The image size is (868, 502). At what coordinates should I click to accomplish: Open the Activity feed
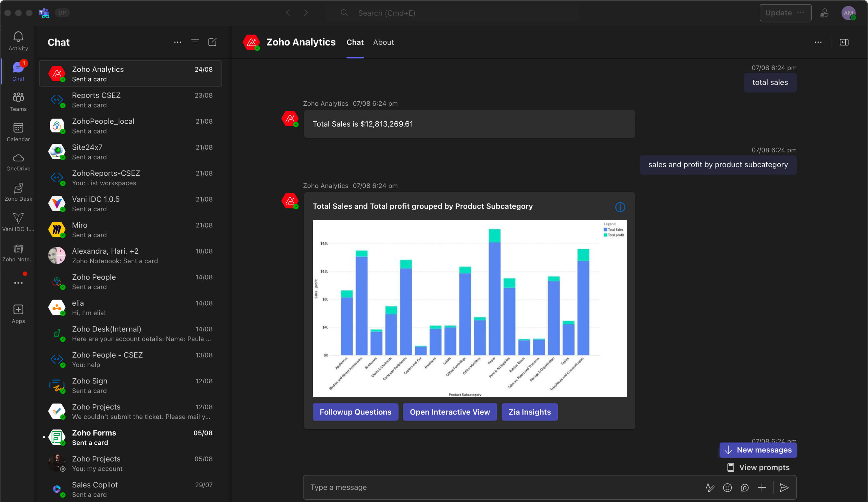tap(18, 41)
